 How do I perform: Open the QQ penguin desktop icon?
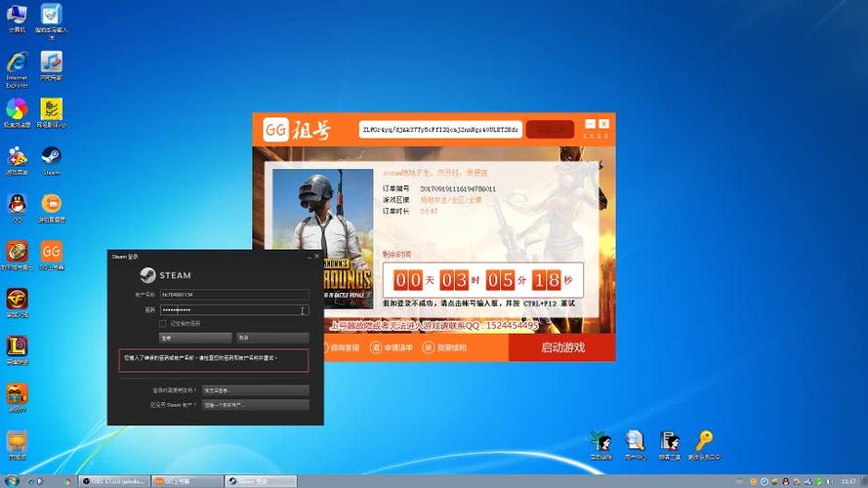point(18,208)
